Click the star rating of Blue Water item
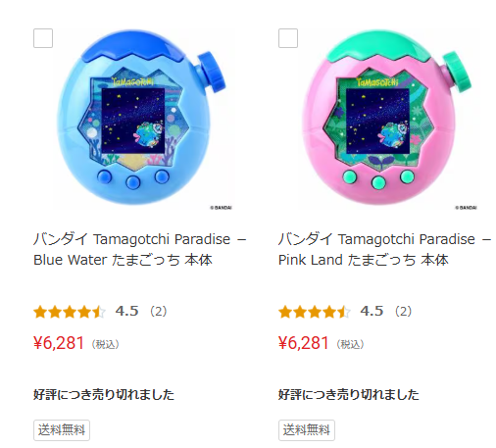This screenshot has width=496, height=448. coord(70,312)
